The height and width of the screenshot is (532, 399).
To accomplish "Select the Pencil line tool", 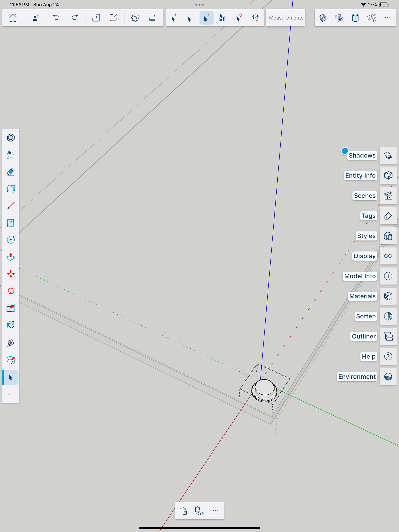I will click(11, 206).
